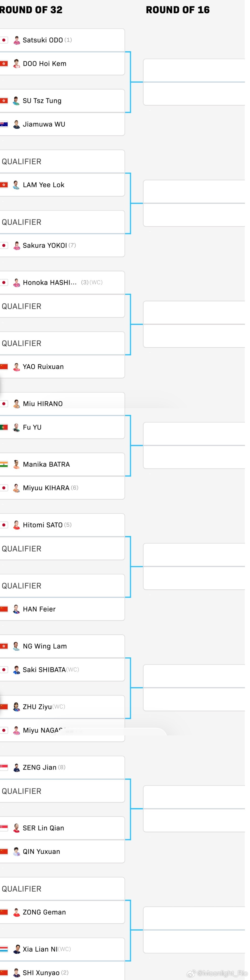Click the Hong Kong flag beside DOO Hoi Kem
The height and width of the screenshot is (980, 250).
click(4, 63)
